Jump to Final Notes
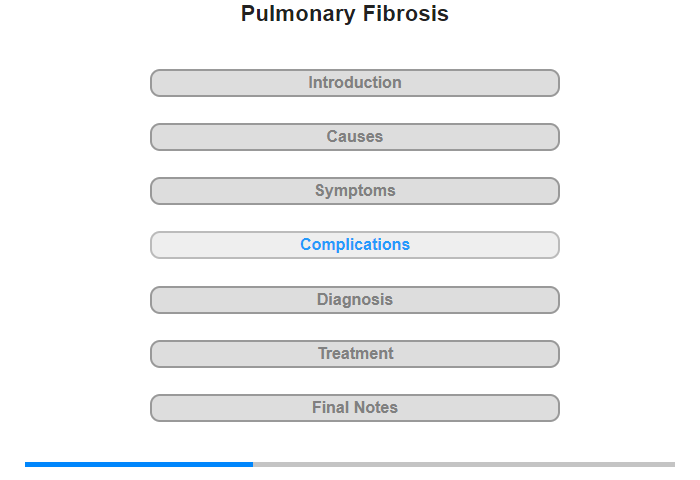The image size is (700, 480). [354, 408]
